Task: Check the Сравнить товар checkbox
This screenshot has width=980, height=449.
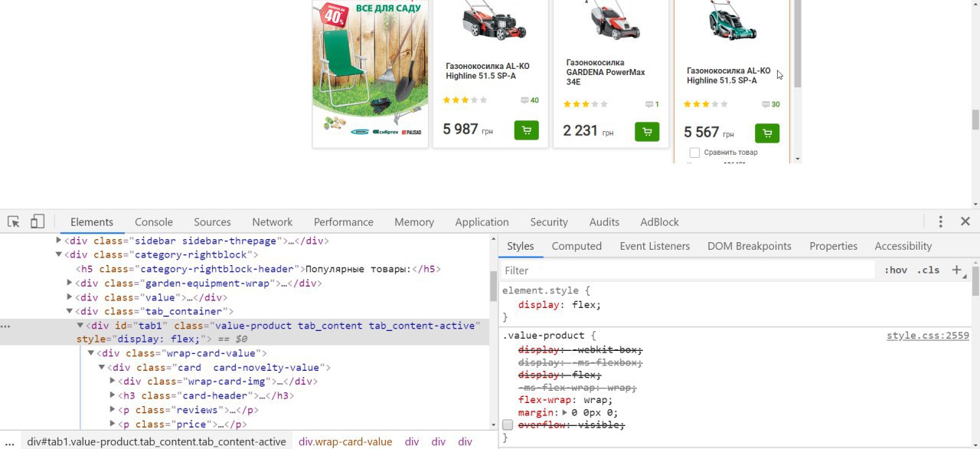Action: pyautogui.click(x=694, y=152)
